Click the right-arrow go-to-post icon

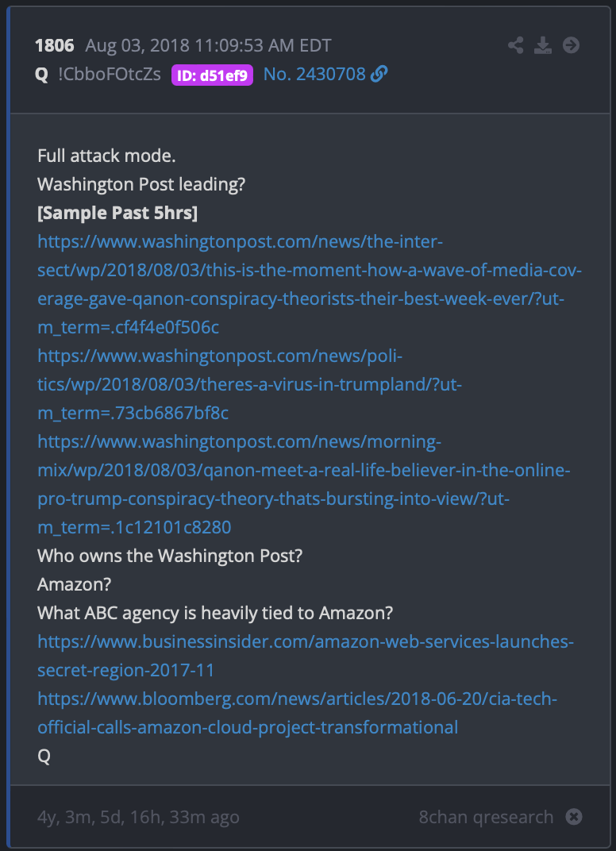571,45
